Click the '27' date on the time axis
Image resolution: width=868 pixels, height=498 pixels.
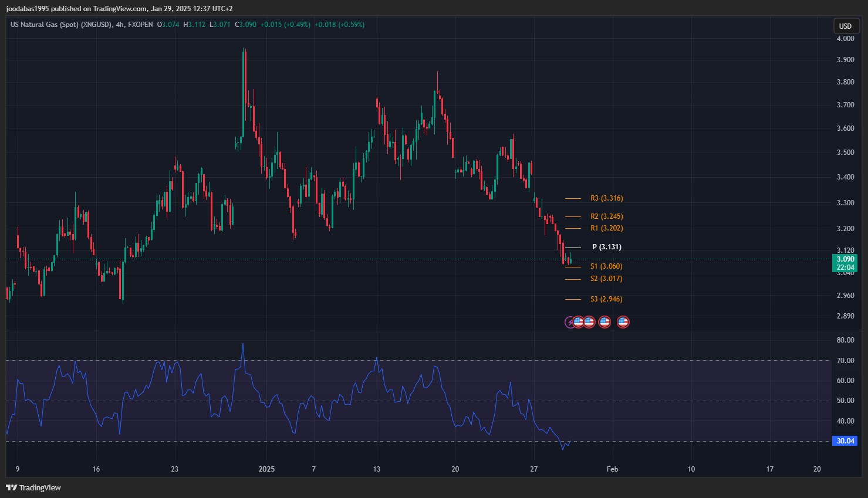534,469
